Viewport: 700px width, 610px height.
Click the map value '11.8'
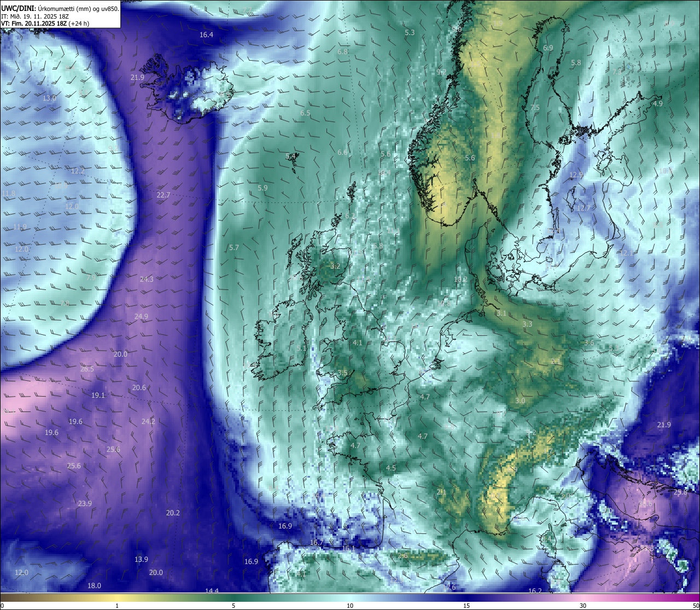9,194
